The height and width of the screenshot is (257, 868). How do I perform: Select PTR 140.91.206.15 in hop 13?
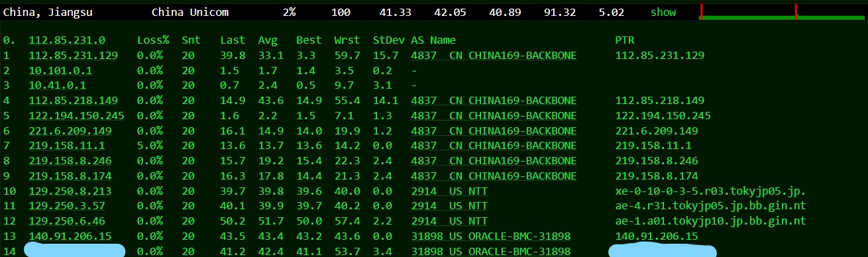[x=657, y=236]
